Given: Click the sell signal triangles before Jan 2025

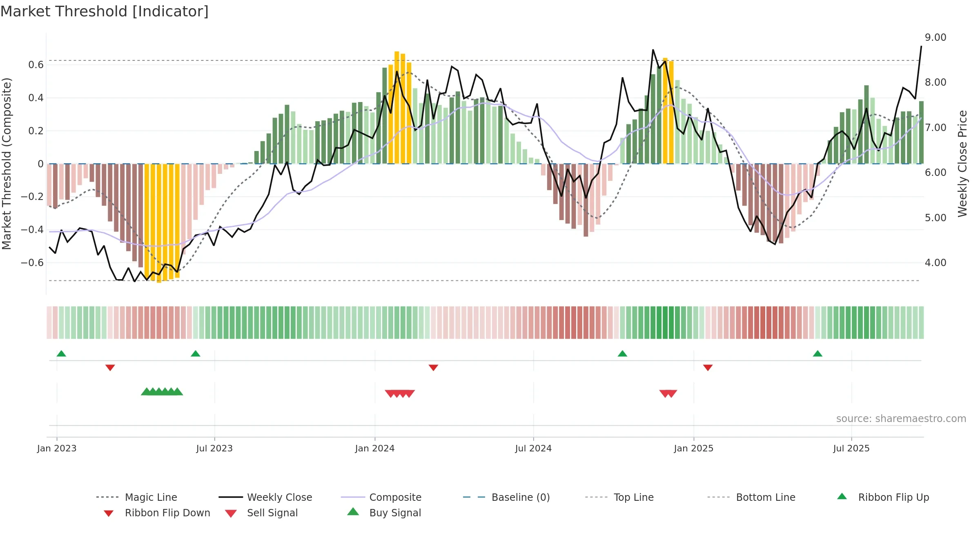Looking at the screenshot, I should 668,394.
